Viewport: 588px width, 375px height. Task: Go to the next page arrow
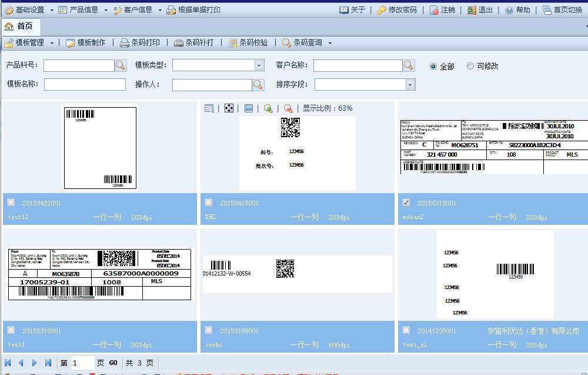pos(35,363)
